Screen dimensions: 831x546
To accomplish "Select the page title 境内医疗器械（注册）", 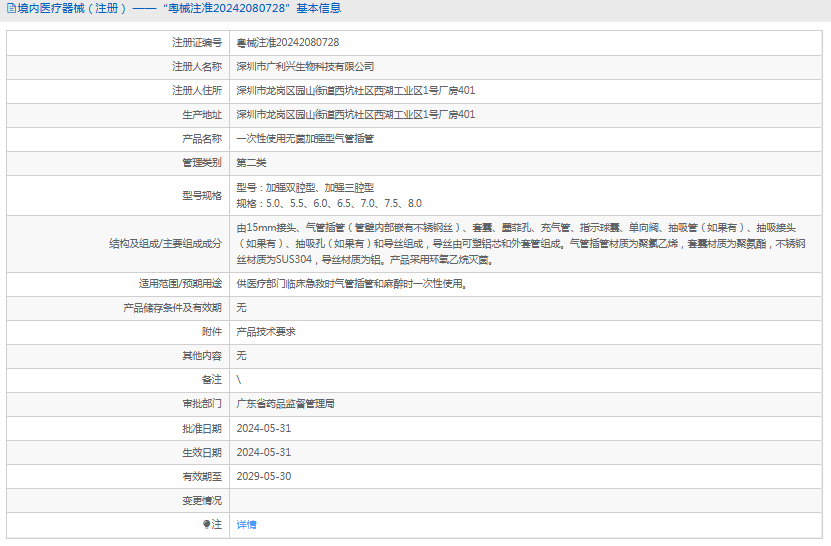I will [x=72, y=8].
